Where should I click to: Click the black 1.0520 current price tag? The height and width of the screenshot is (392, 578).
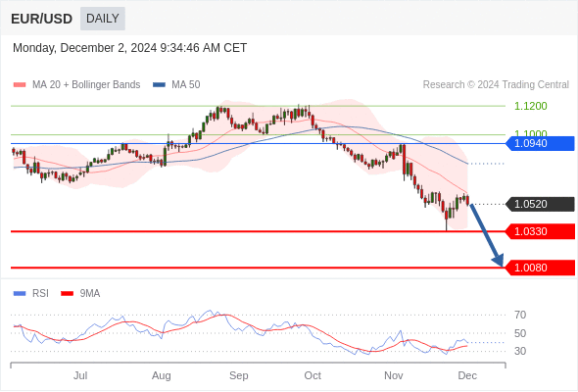540,204
